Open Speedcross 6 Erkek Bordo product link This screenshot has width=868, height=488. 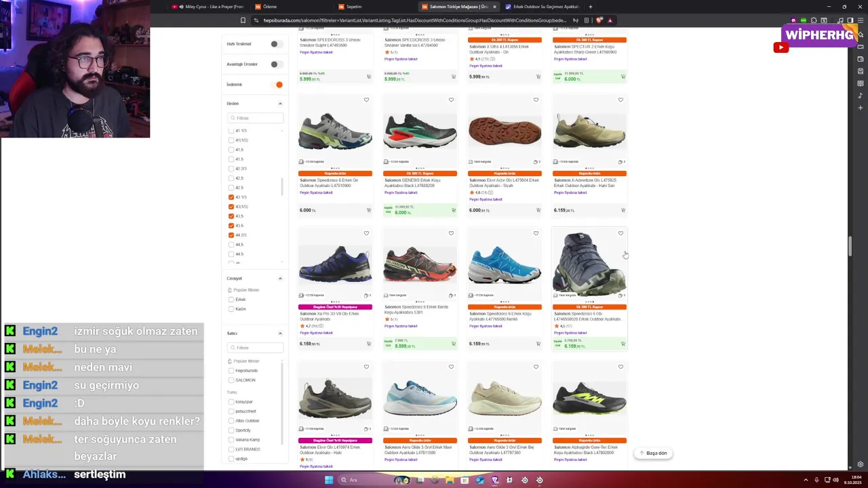416,310
